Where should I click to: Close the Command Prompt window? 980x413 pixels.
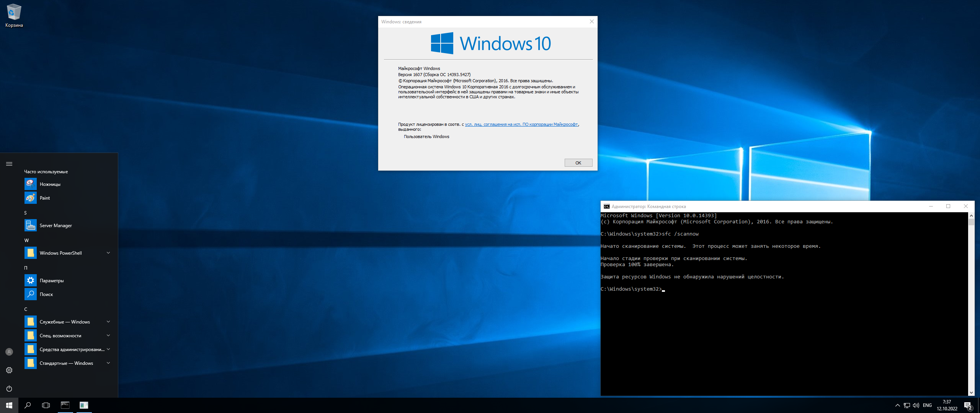pos(965,206)
